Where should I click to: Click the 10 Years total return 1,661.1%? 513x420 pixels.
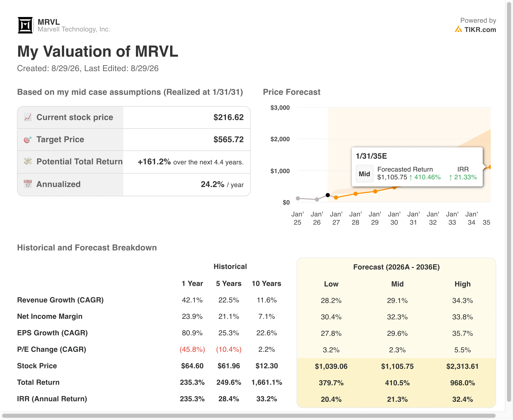[x=266, y=382]
